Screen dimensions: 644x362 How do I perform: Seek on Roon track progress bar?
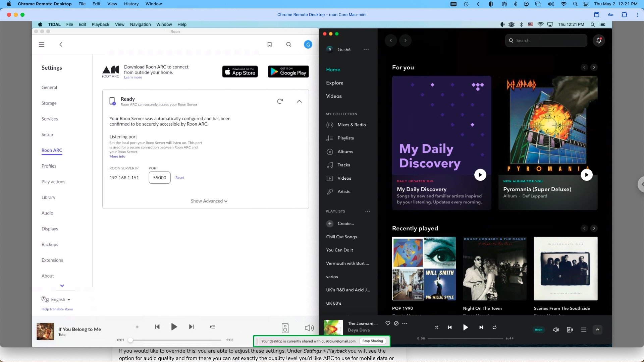(x=176, y=340)
